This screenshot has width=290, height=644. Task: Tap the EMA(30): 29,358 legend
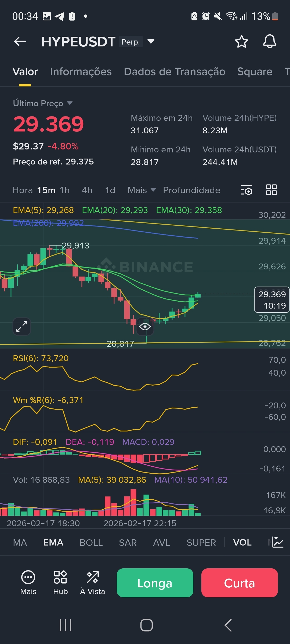(x=189, y=210)
